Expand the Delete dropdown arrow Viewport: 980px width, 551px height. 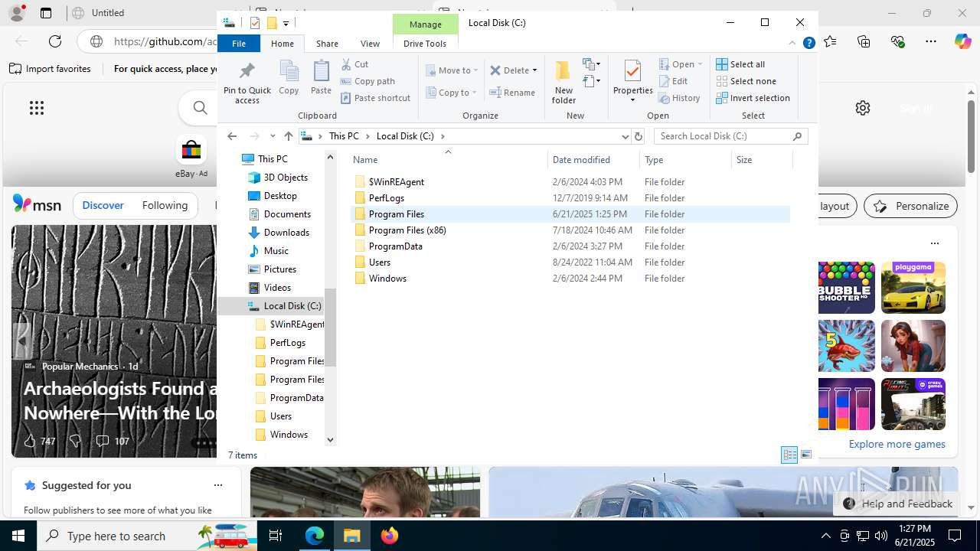click(534, 70)
